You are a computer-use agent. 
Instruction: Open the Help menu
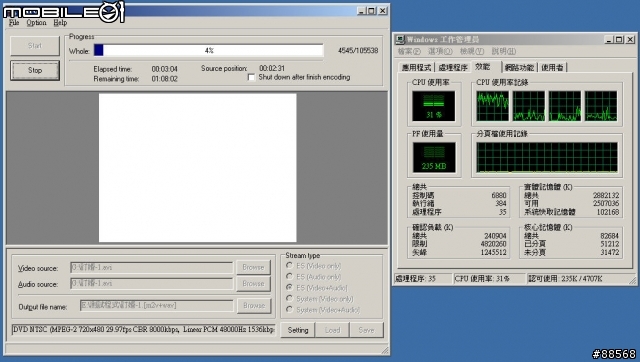click(x=60, y=23)
